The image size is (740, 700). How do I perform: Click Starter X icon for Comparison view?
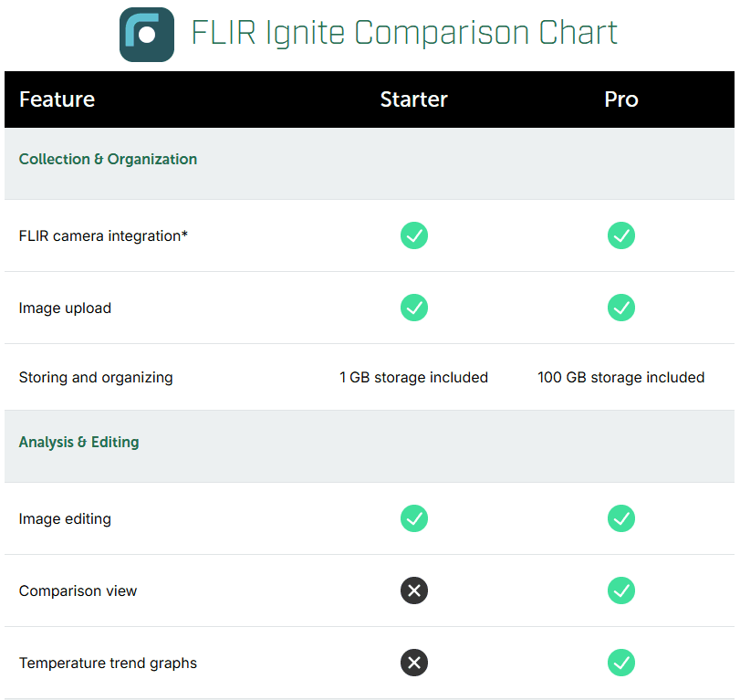point(414,590)
